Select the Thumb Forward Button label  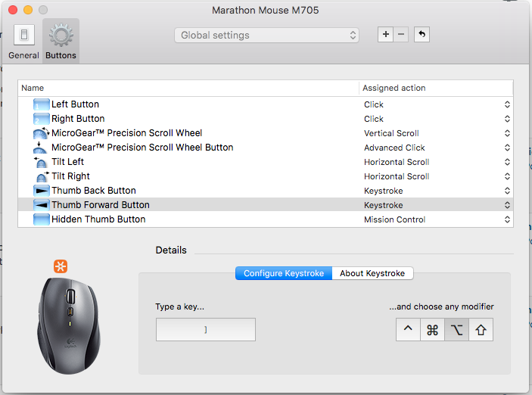[x=101, y=205]
